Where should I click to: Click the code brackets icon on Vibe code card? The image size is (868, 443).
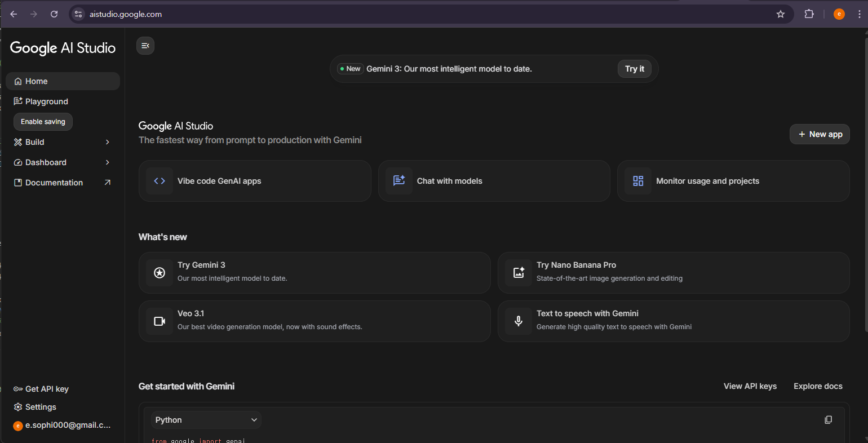point(160,181)
